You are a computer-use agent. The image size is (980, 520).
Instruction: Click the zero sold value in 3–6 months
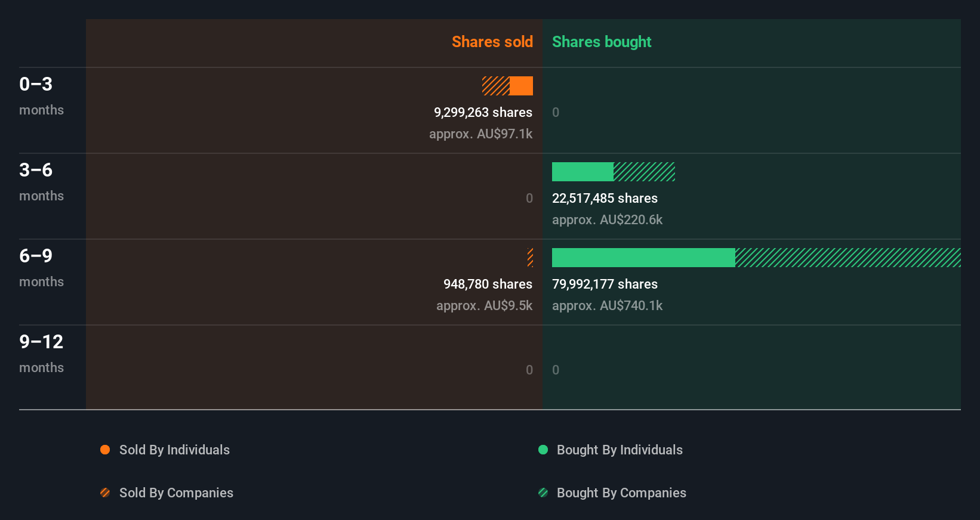pos(529,198)
